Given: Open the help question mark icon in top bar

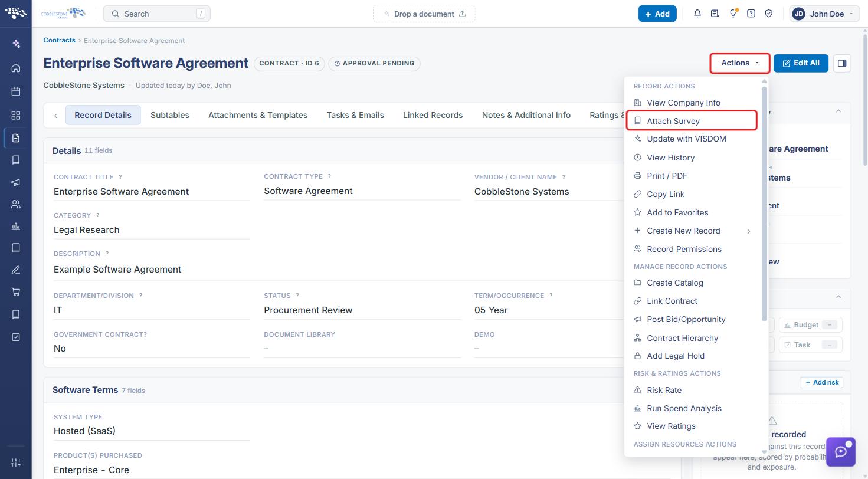Looking at the screenshot, I should click(x=751, y=14).
